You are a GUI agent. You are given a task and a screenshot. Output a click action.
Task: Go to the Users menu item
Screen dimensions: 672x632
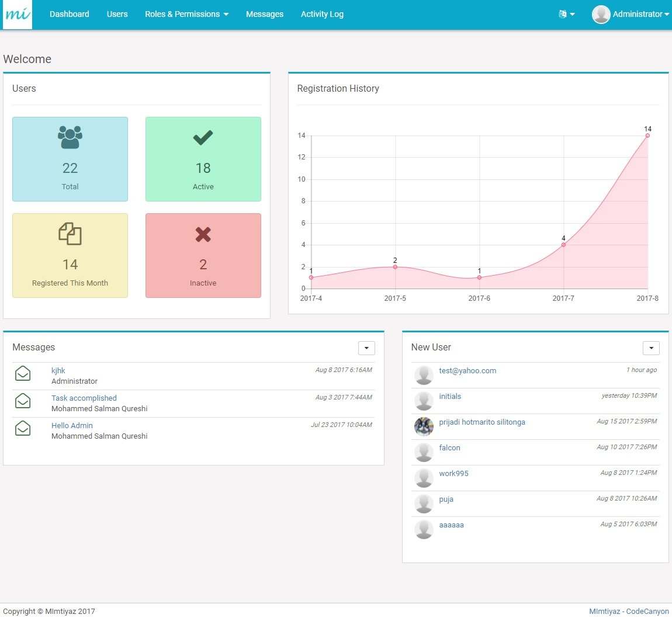click(x=117, y=14)
